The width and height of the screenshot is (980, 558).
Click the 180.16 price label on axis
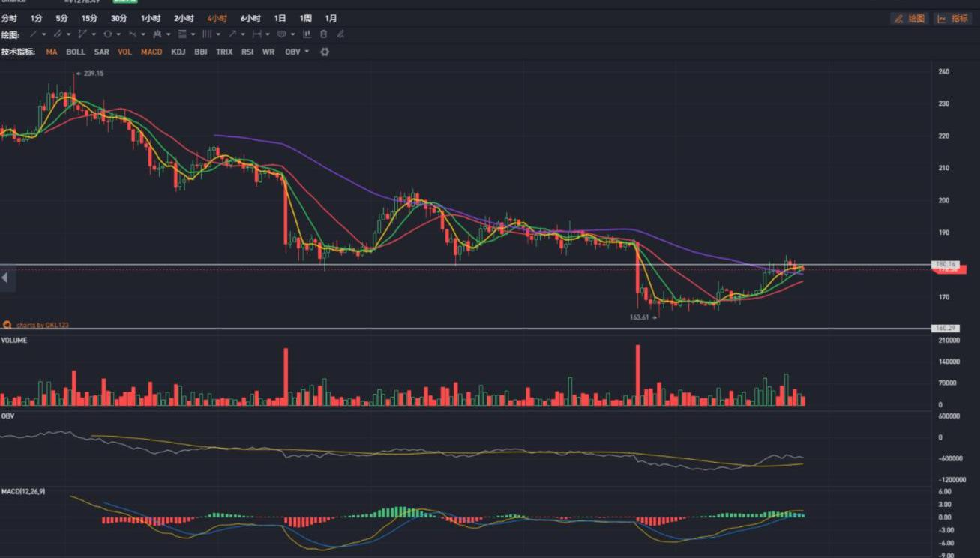(944, 265)
